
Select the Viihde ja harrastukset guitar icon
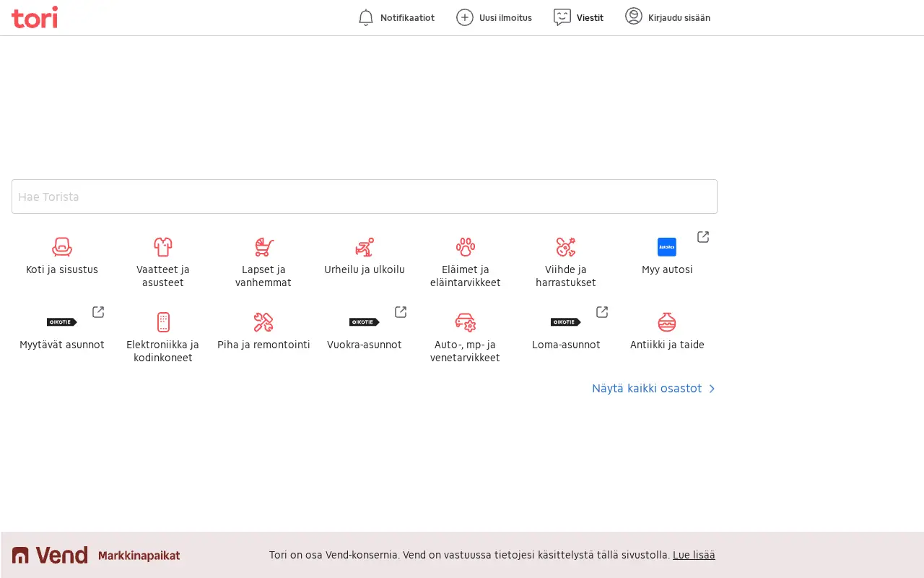tap(566, 247)
